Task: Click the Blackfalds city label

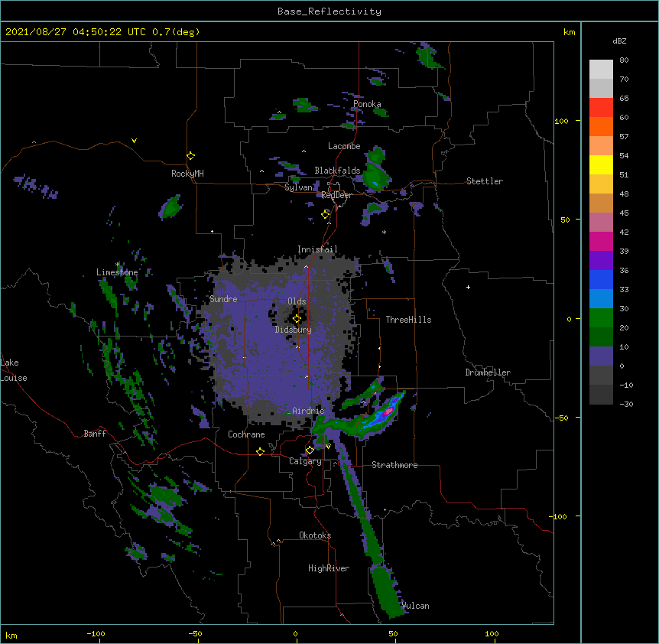Action: point(337,171)
